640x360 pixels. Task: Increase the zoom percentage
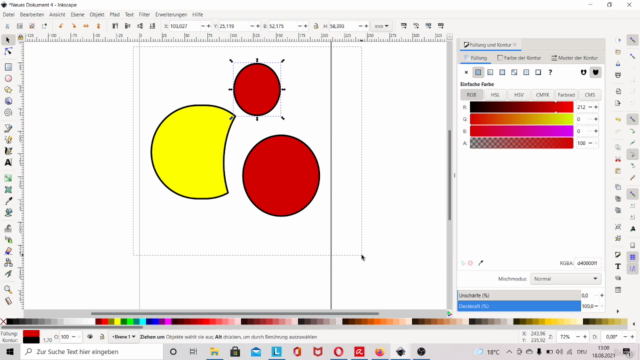pos(585,337)
